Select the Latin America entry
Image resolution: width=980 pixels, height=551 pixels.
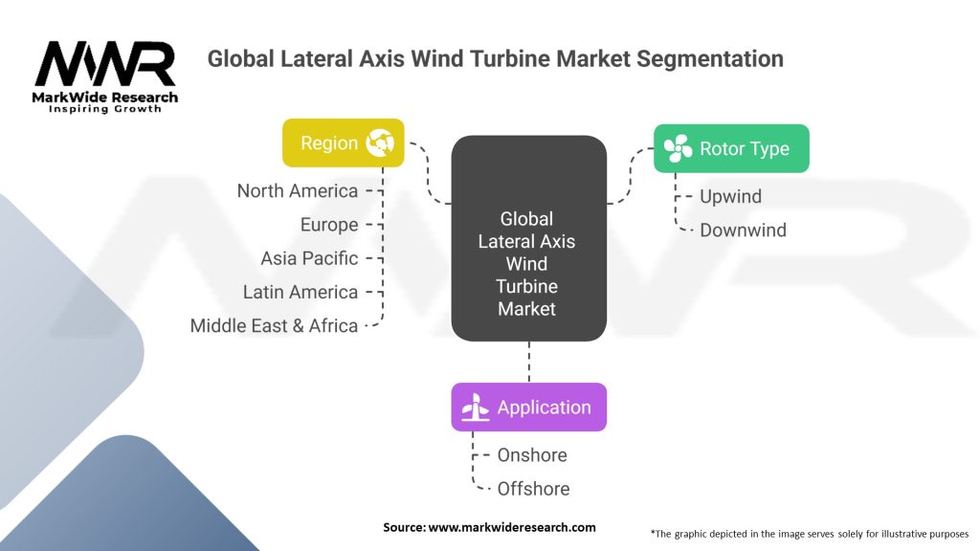[301, 292]
